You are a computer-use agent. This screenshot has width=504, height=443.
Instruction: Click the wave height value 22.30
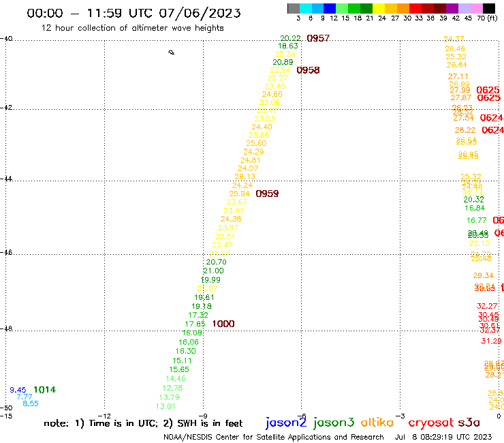click(285, 54)
